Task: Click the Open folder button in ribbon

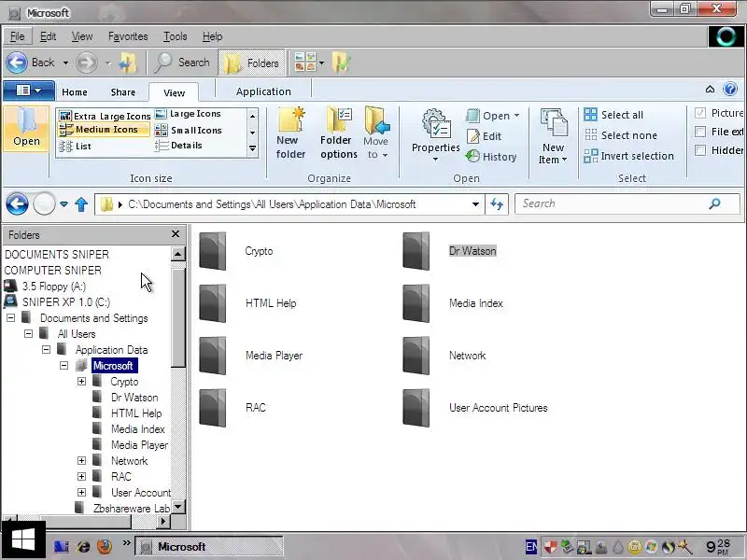Action: point(26,128)
